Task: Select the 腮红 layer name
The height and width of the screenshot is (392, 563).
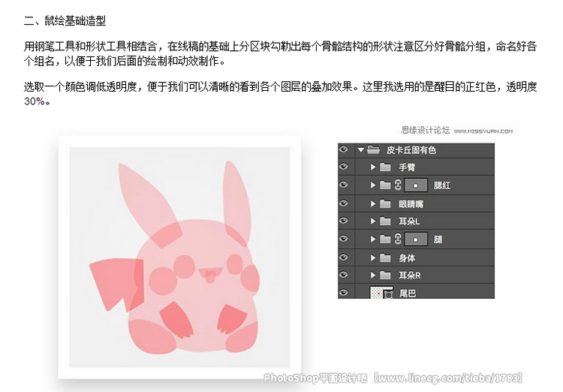Action: click(442, 185)
